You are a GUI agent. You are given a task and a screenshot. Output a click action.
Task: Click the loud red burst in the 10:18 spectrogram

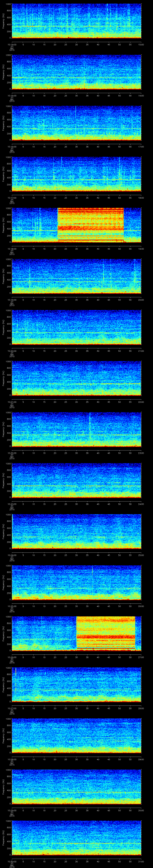click(x=91, y=225)
